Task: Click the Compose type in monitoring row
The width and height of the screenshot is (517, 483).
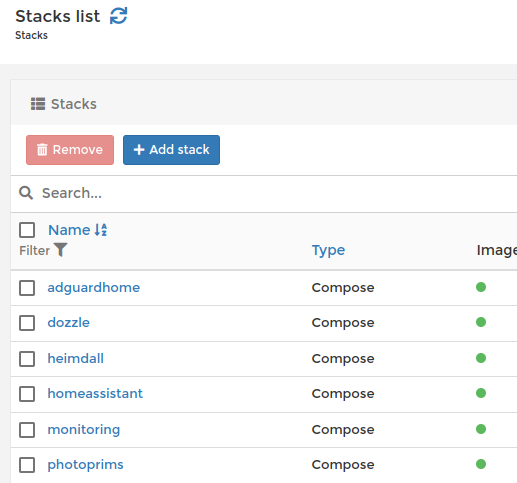Action: (343, 430)
